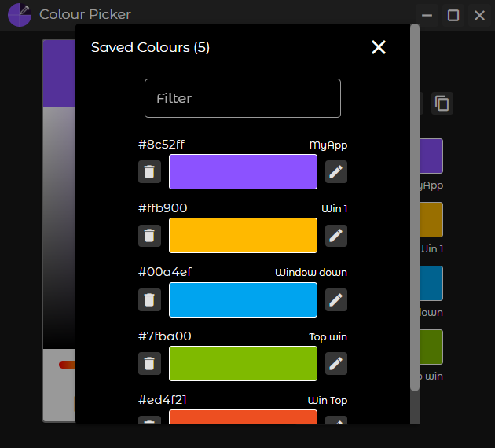Edit the Top win colour entry
The height and width of the screenshot is (448, 495).
(x=336, y=363)
